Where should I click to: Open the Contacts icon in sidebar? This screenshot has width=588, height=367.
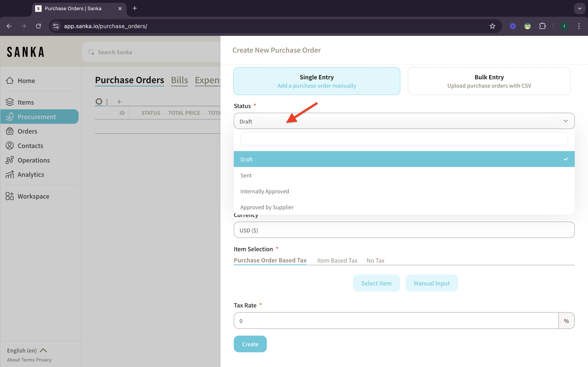click(x=10, y=146)
